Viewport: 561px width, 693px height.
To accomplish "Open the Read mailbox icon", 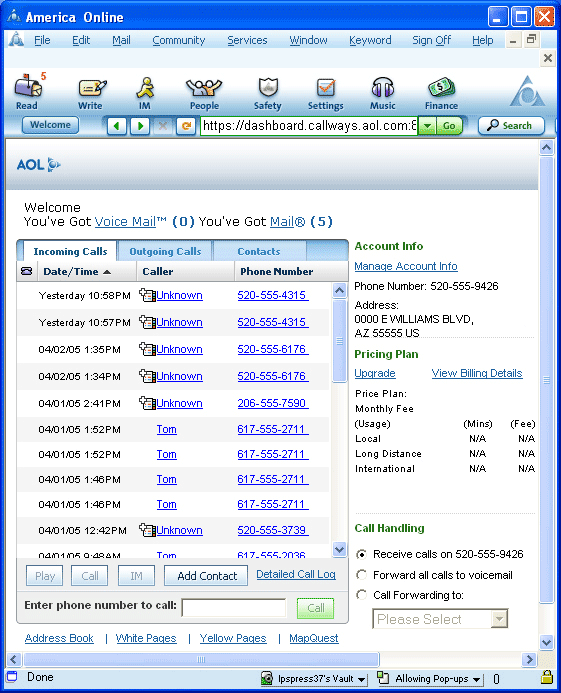I will 28,92.
